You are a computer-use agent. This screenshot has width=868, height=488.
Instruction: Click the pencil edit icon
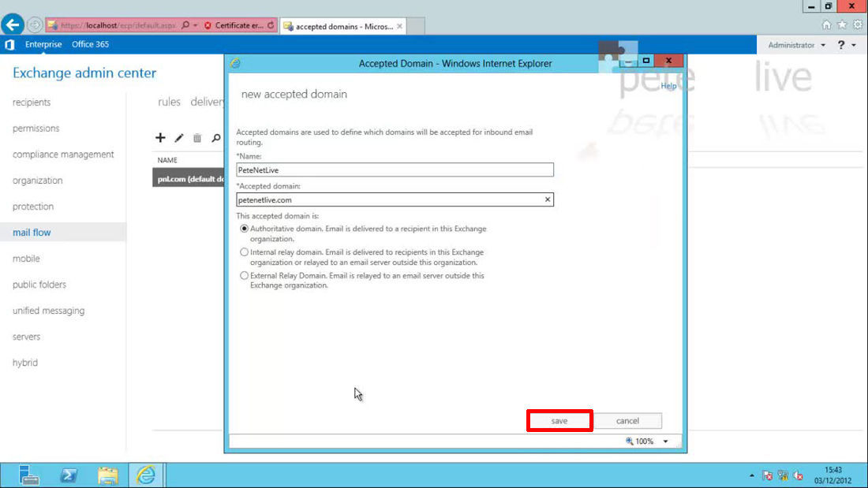point(179,138)
